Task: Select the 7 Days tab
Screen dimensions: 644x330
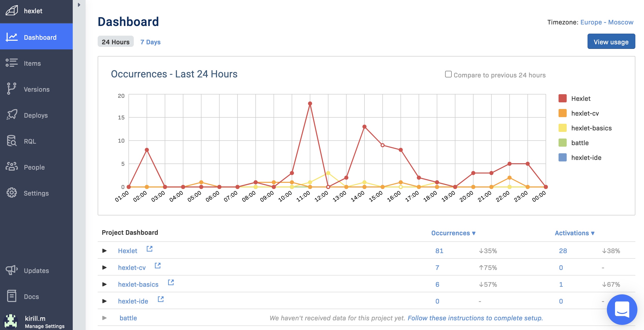Action: 151,41
